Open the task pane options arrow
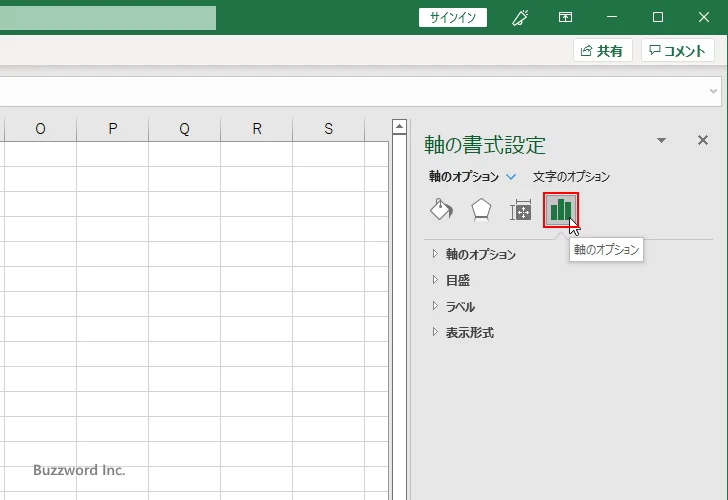 tap(661, 141)
